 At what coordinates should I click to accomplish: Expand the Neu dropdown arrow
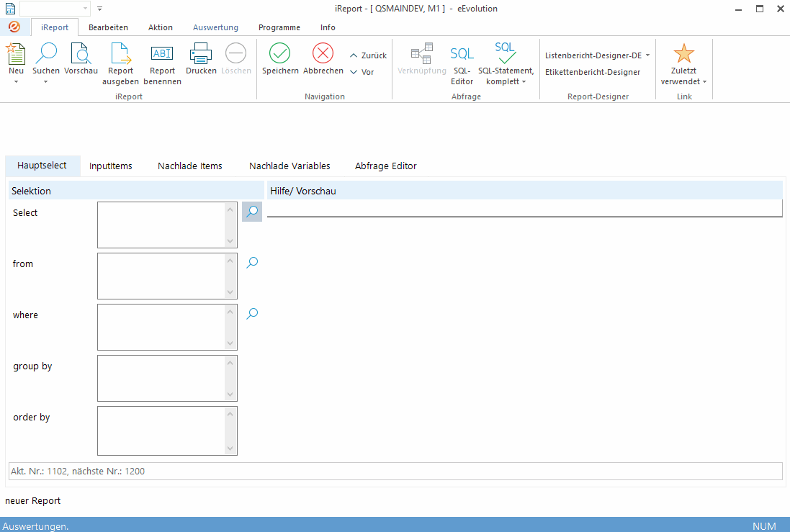16,81
